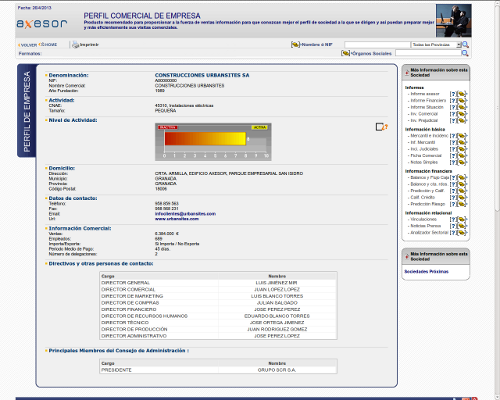Click the printer icon next to Imprimir
Viewport: 500px width, 400px height.
(x=75, y=44)
